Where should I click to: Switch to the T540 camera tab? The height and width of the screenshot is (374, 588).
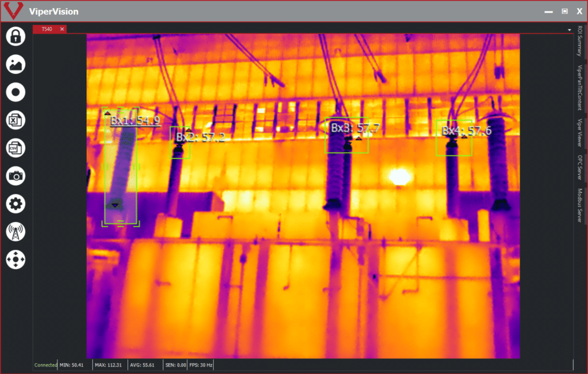pos(47,29)
